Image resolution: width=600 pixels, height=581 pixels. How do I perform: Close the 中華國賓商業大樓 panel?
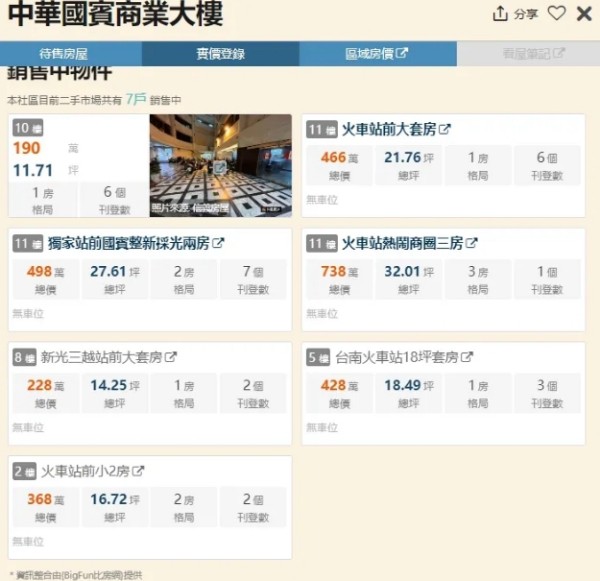(x=584, y=14)
